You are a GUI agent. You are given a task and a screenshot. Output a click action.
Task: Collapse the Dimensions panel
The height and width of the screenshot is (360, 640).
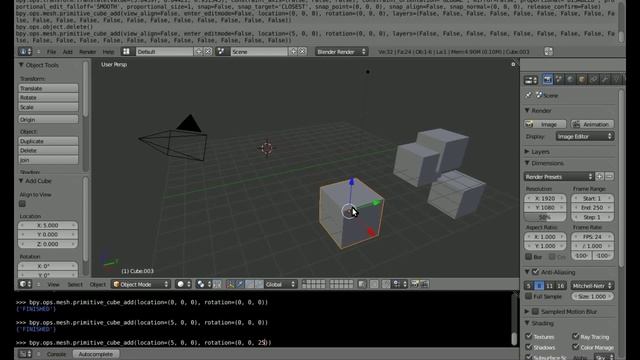(x=527, y=163)
